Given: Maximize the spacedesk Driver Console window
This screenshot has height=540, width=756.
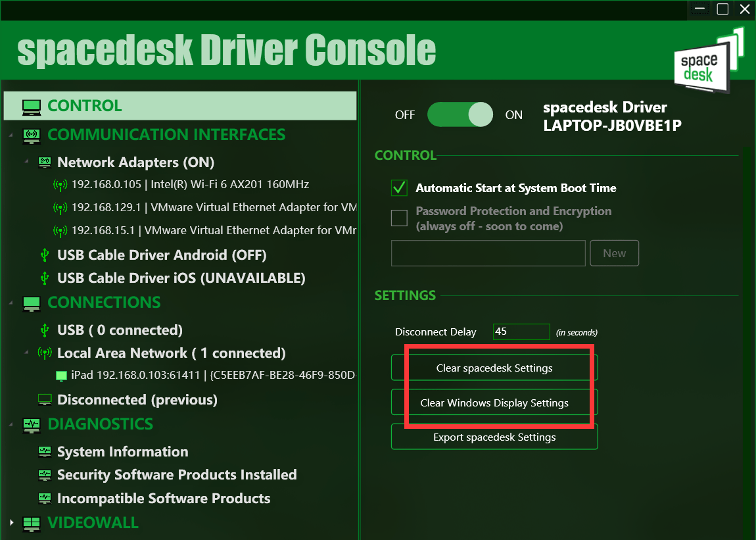Looking at the screenshot, I should [722, 9].
